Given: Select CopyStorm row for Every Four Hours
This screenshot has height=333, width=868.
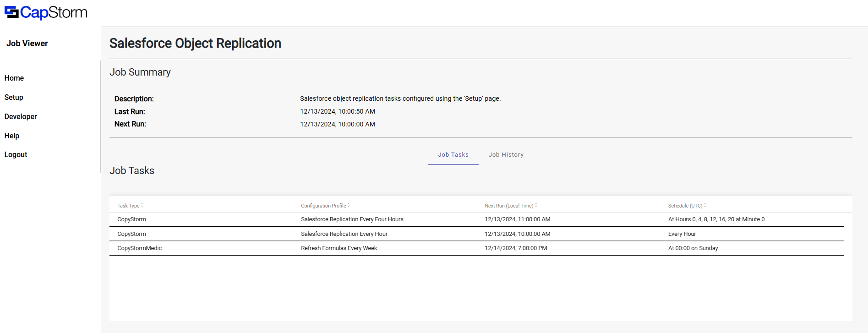Looking at the screenshot, I should (x=476, y=219).
